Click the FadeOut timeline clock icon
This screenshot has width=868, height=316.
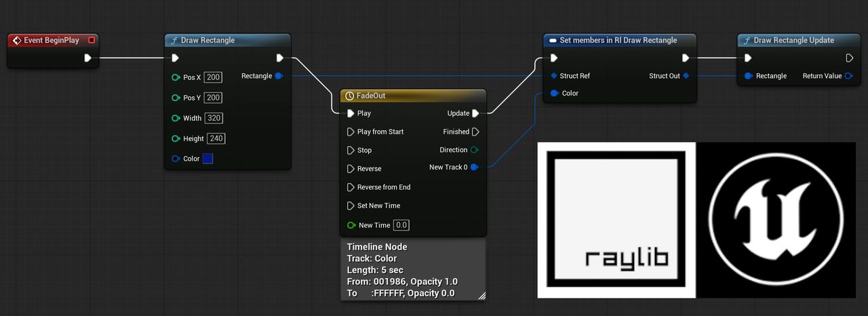350,96
